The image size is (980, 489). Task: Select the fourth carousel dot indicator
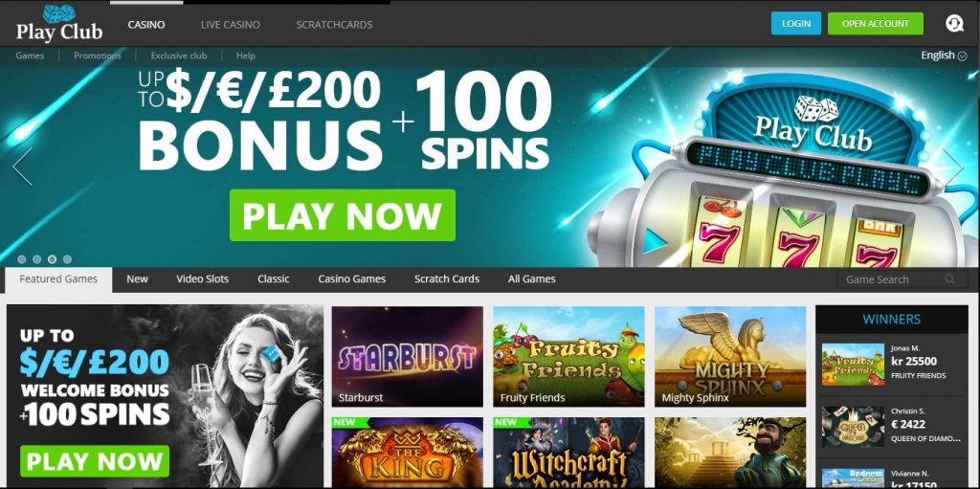(x=68, y=259)
